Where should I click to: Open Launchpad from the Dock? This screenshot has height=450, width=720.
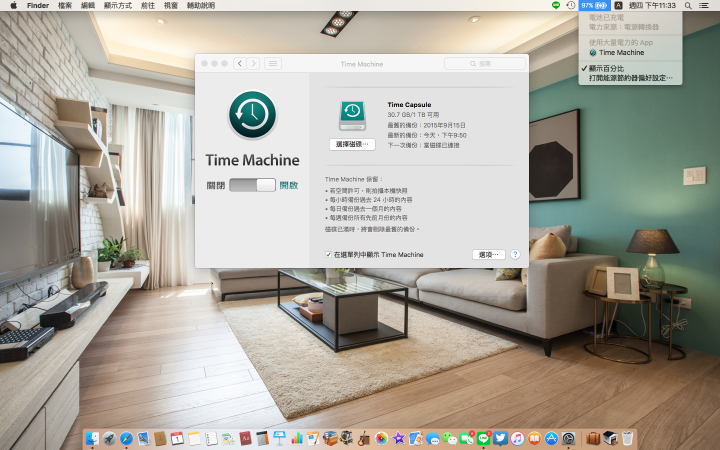point(109,439)
